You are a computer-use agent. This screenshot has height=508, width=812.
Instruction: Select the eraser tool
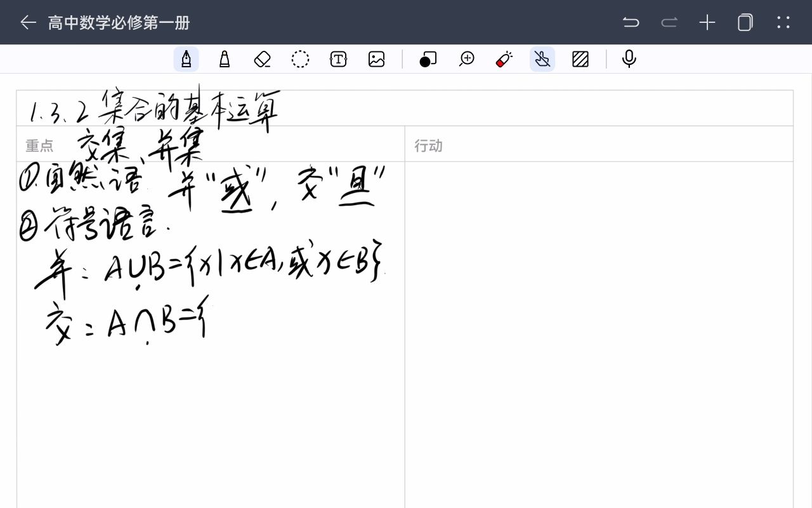(263, 59)
